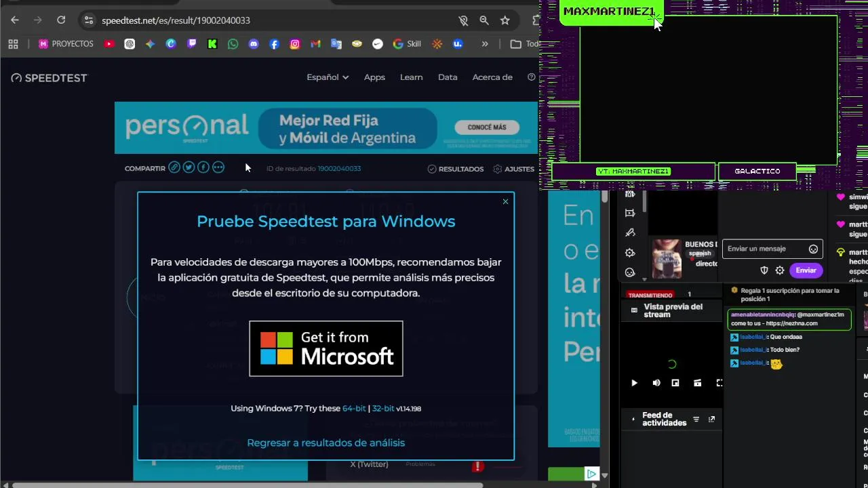Pop out the Feed de actividades panel
This screenshot has height=488, width=868.
(x=711, y=420)
